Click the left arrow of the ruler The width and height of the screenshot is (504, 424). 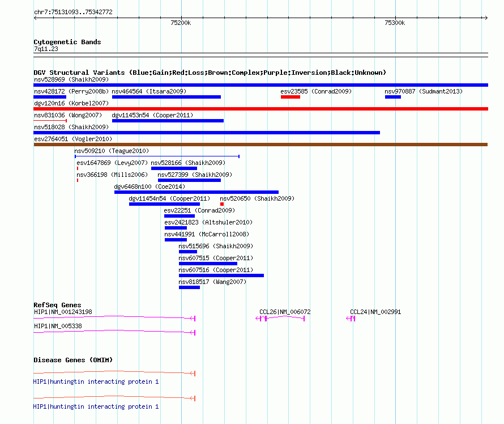point(35,18)
